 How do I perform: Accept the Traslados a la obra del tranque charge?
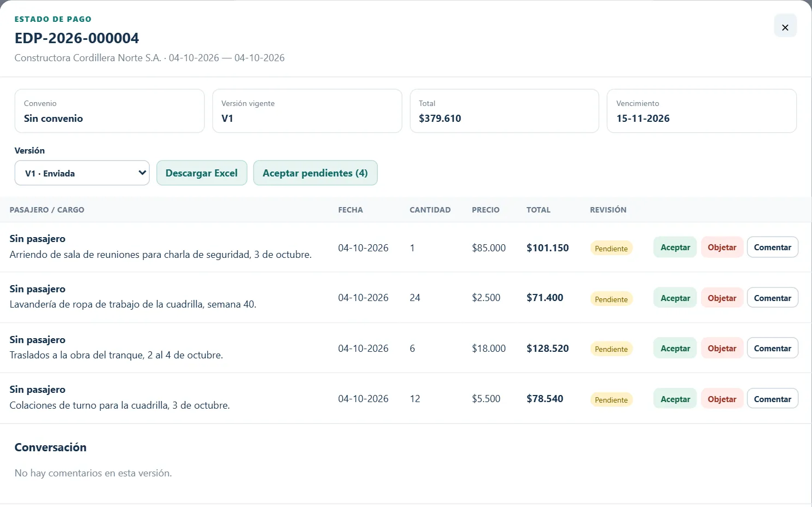tap(675, 348)
